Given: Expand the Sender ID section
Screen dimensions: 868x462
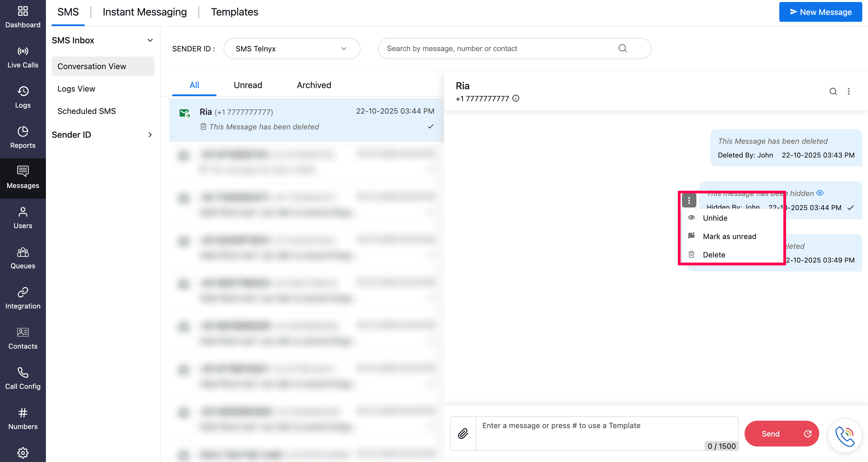Looking at the screenshot, I should 150,135.
